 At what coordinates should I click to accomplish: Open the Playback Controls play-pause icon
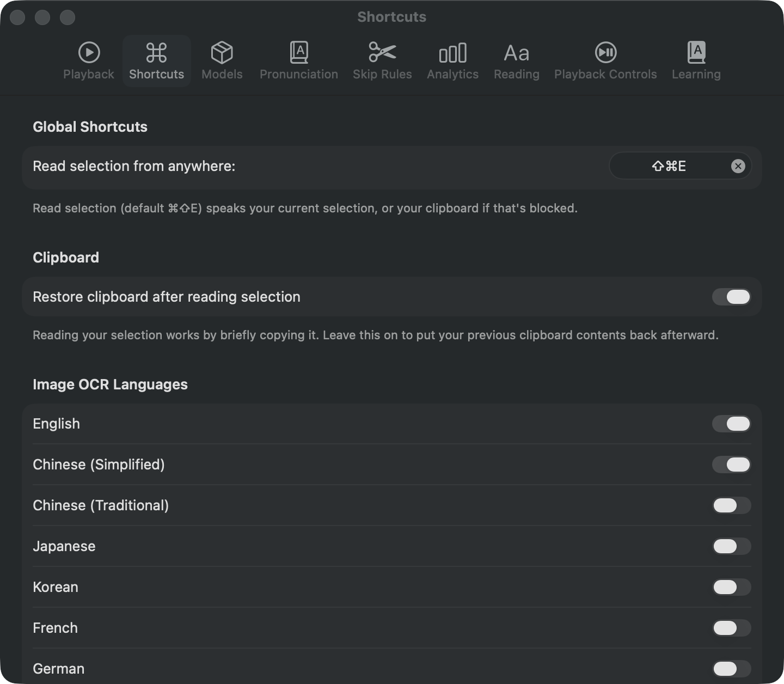pyautogui.click(x=606, y=53)
